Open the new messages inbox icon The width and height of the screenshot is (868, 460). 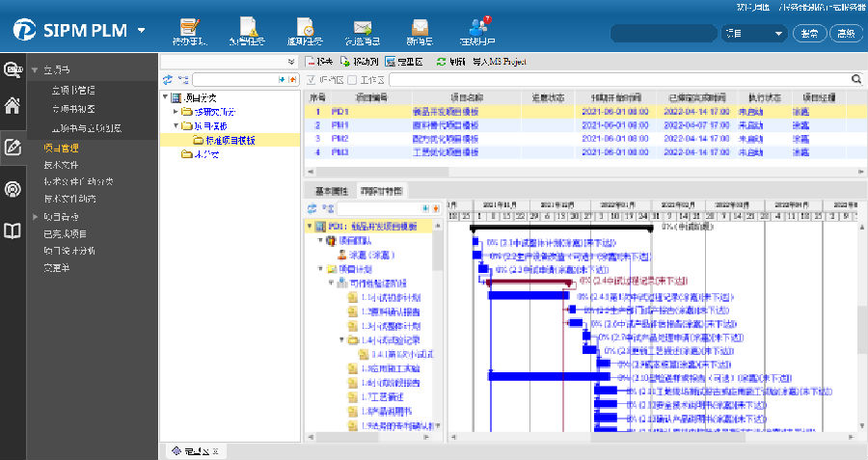[420, 27]
